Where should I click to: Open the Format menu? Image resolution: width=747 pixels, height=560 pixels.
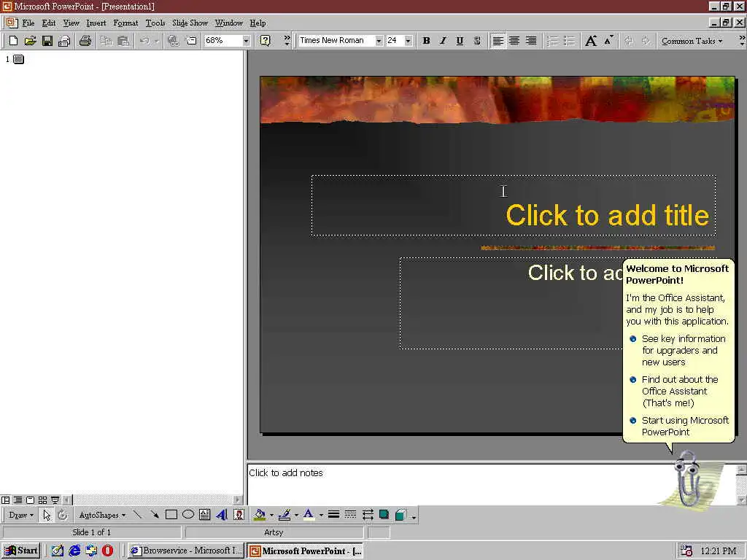click(x=125, y=23)
